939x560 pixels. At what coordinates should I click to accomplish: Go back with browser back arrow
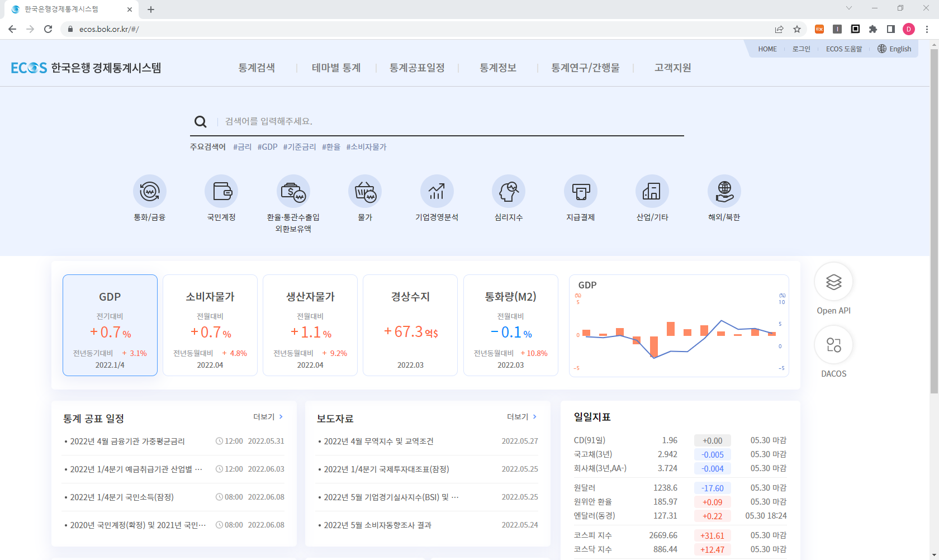[x=12, y=29]
